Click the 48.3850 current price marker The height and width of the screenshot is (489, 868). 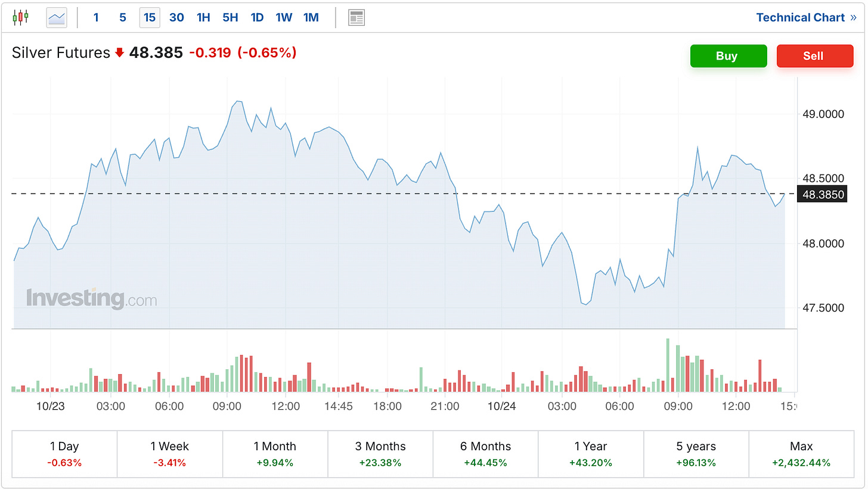tap(823, 194)
